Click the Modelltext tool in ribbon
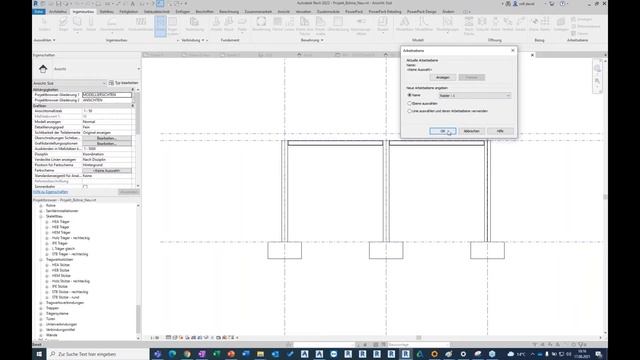This screenshot has width=640, height=360. 404,24
